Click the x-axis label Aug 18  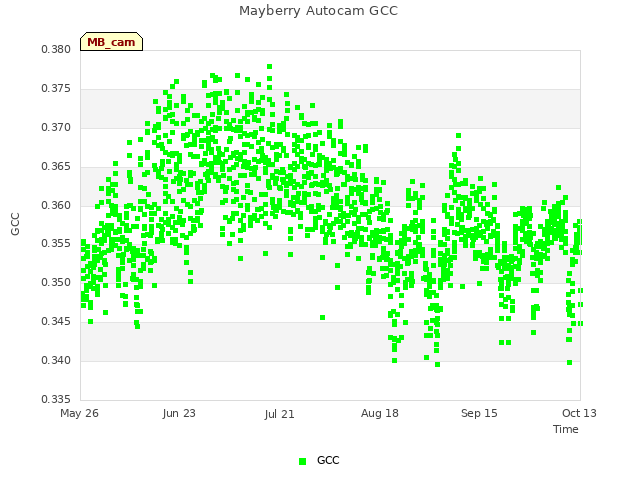pos(380,413)
